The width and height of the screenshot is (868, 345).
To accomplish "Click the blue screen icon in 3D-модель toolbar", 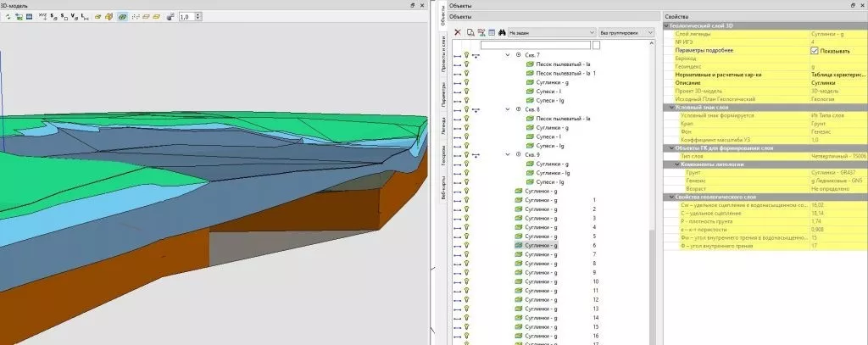I will point(28,16).
